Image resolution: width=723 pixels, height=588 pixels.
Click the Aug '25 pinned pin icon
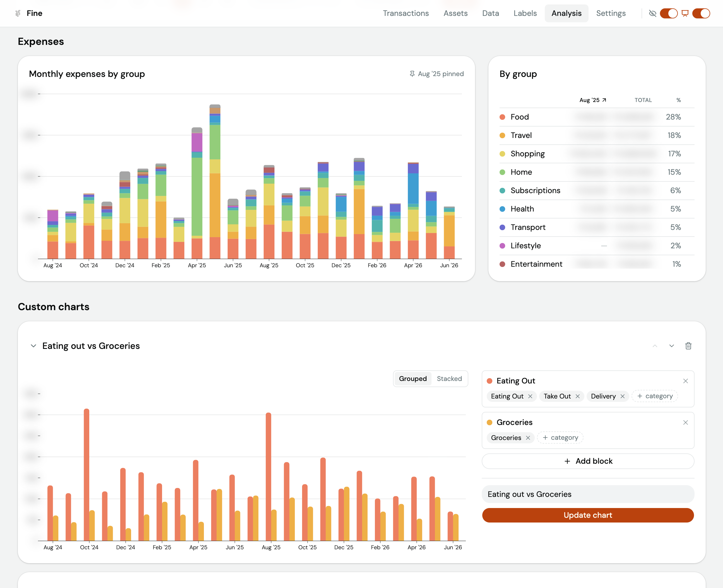412,74
